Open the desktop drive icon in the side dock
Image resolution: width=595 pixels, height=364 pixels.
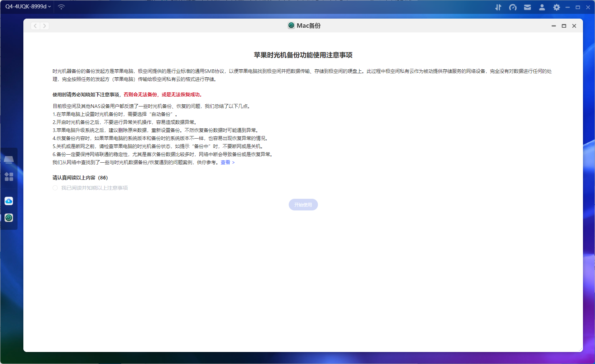click(x=9, y=159)
